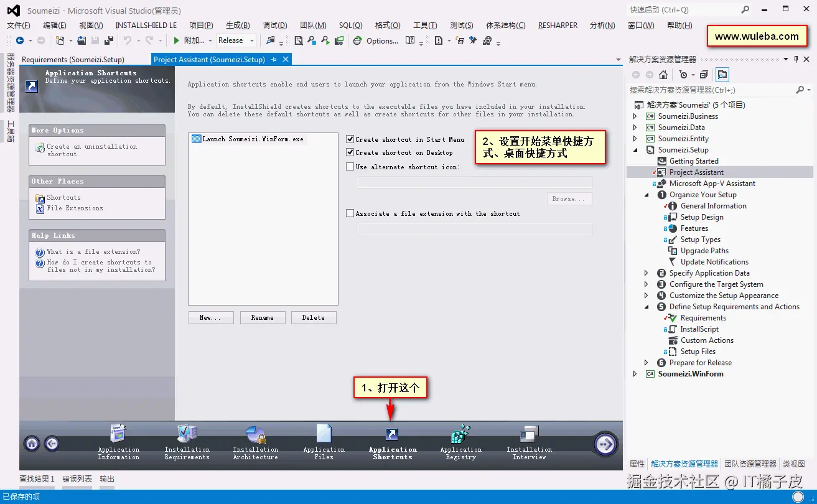Click the New... button

coord(210,317)
